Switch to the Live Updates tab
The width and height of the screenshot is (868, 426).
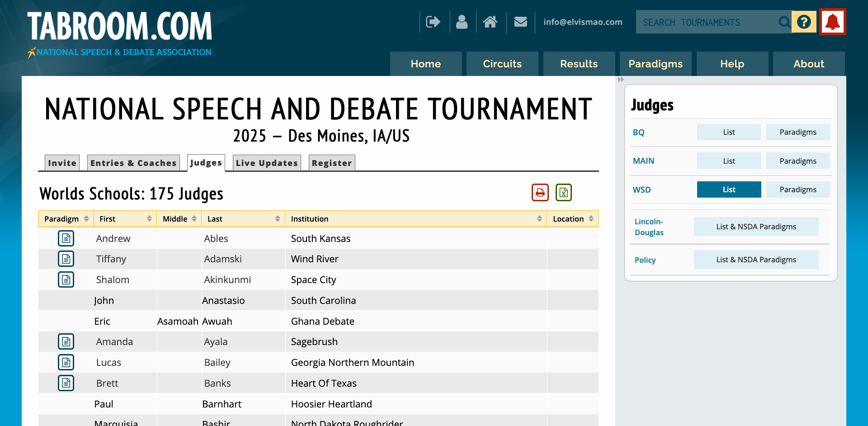[x=267, y=163]
